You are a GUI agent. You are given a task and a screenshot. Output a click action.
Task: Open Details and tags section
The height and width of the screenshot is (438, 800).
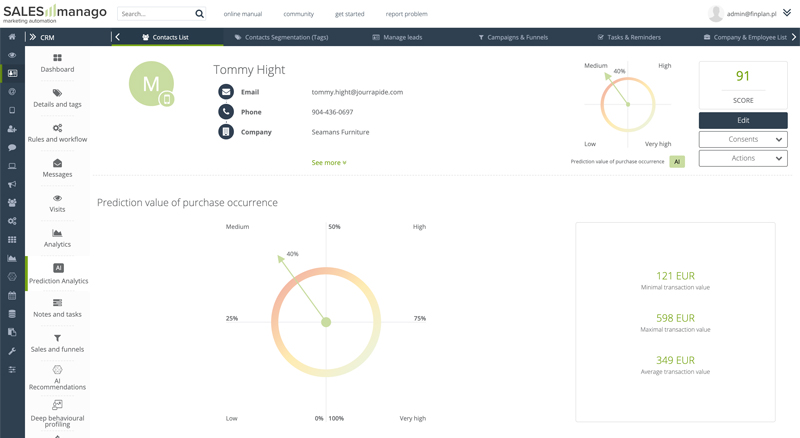58,98
